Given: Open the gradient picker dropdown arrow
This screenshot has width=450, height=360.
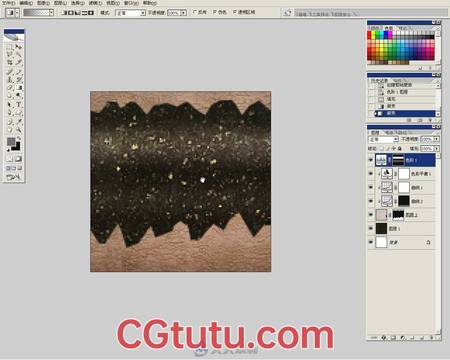Looking at the screenshot, I should click(51, 13).
